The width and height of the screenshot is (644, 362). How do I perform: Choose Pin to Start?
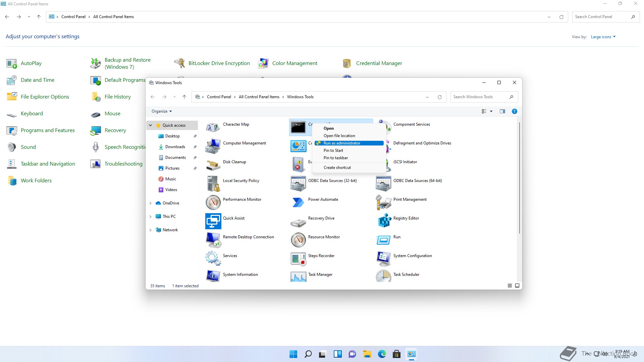pos(349,150)
